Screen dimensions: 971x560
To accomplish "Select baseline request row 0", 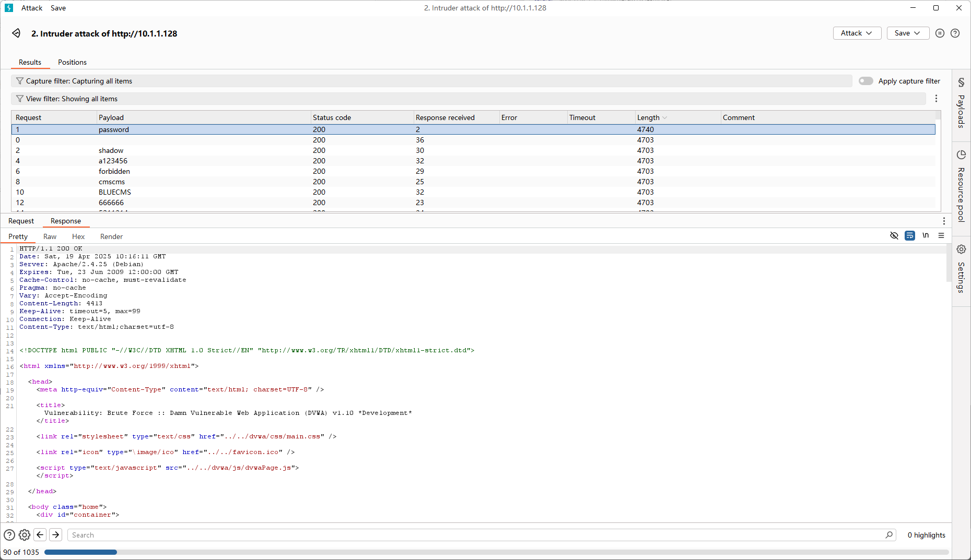I will click(473, 140).
